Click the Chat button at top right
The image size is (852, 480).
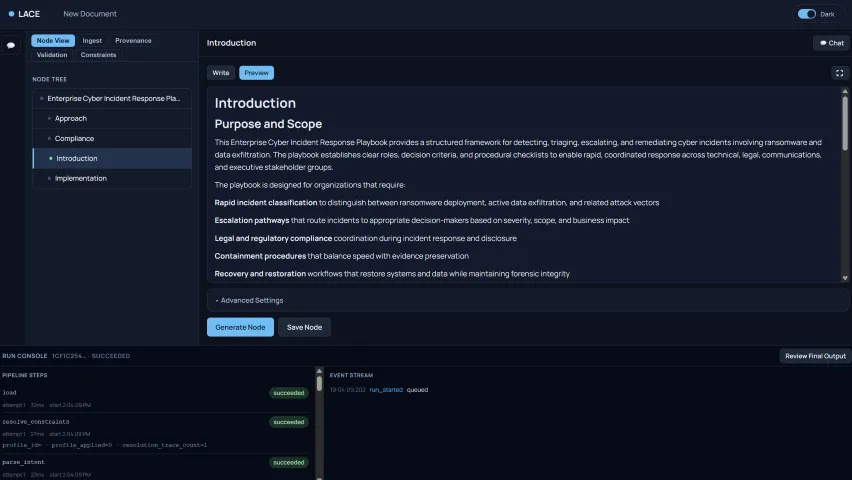(x=831, y=43)
